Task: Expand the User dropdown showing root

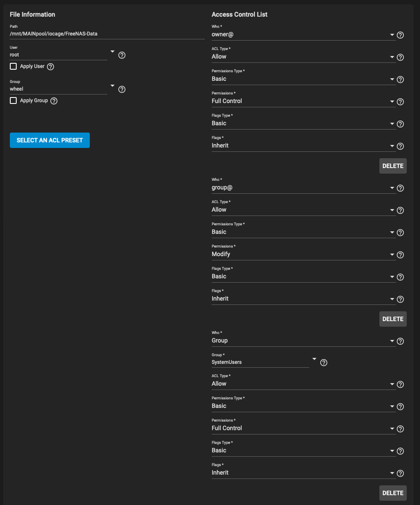Action: point(62,55)
